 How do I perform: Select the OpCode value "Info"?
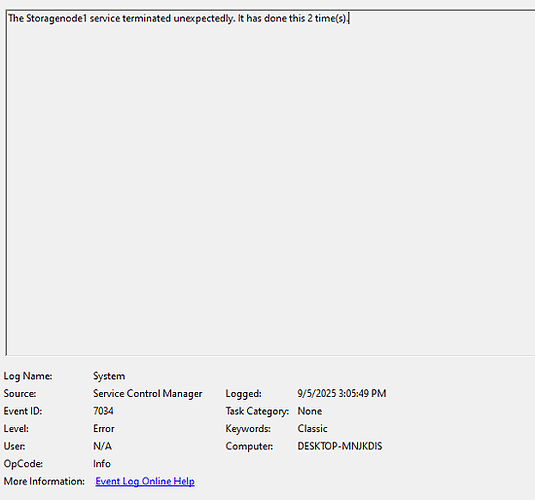click(102, 464)
